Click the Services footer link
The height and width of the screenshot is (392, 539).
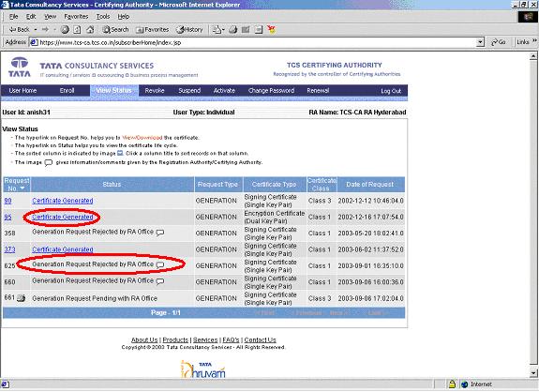tap(205, 340)
